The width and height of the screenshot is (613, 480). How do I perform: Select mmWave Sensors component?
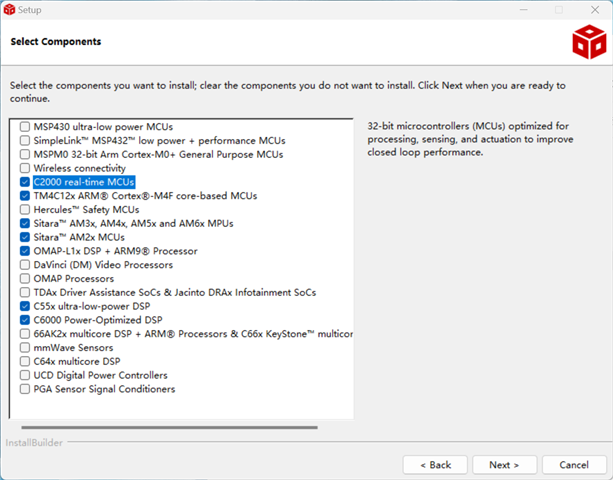pyautogui.click(x=25, y=347)
